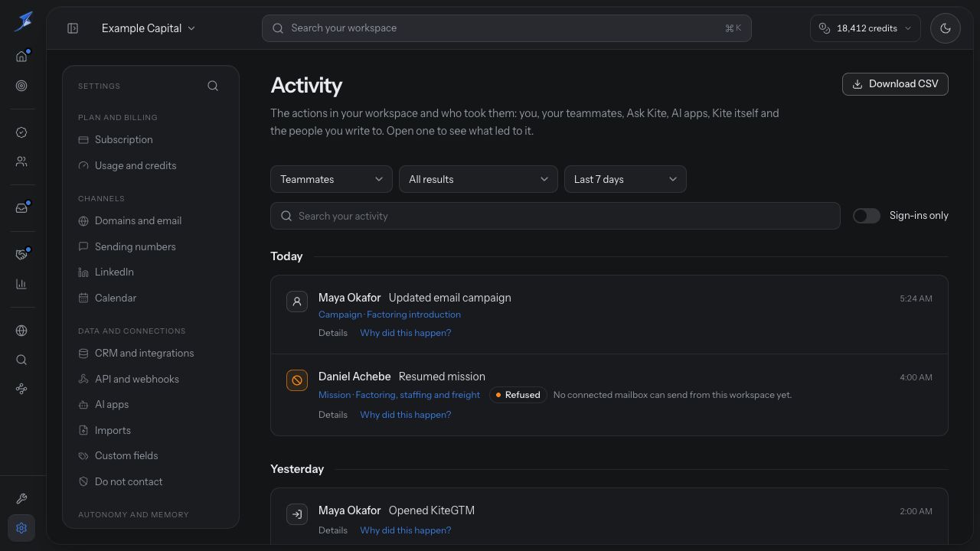Open the inbox icon in rail
Viewport: 980px width, 551px height.
pos(21,208)
